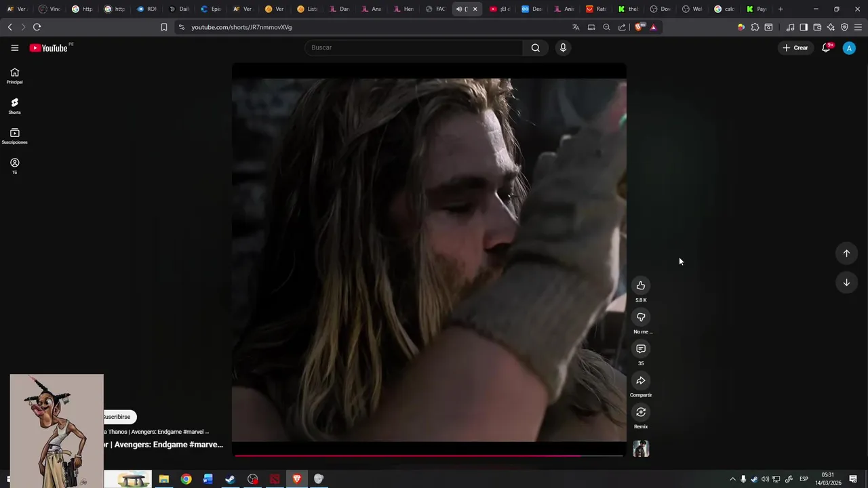Go back in browser history
Screen dimensions: 868x488
click(9, 27)
